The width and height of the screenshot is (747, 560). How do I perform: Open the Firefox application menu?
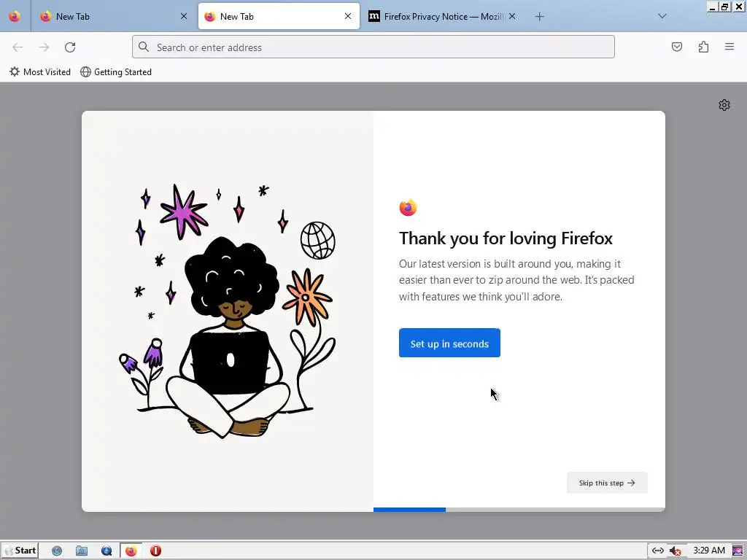729,47
